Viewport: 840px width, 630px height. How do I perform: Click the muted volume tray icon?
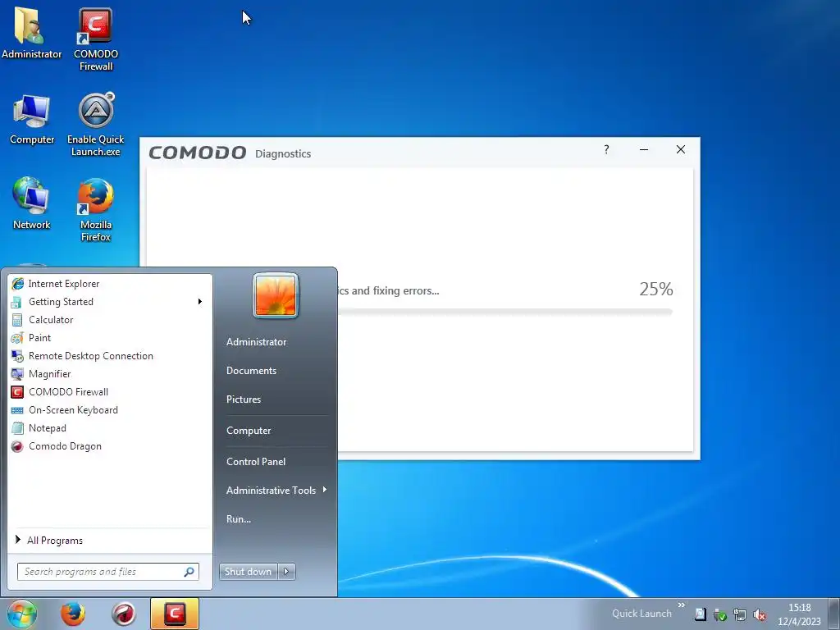(x=759, y=615)
